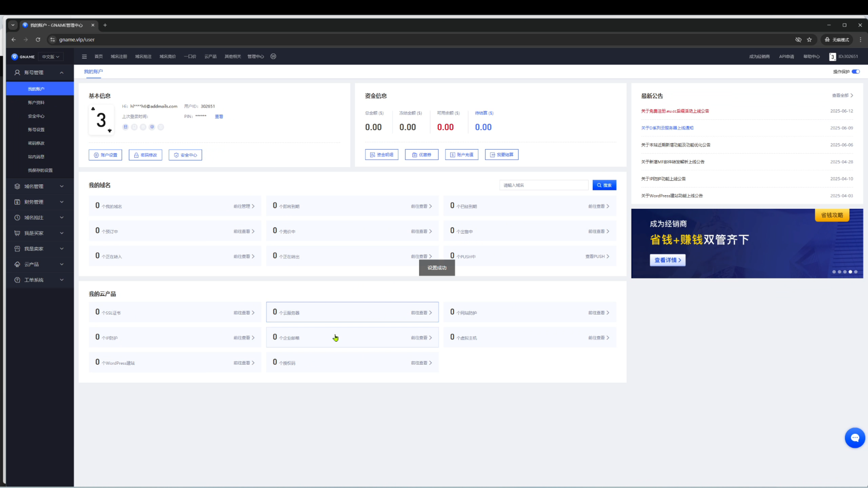The height and width of the screenshot is (488, 868).
Task: Open the 关于D系列云服务器上线通知 announcement
Action: [x=667, y=128]
